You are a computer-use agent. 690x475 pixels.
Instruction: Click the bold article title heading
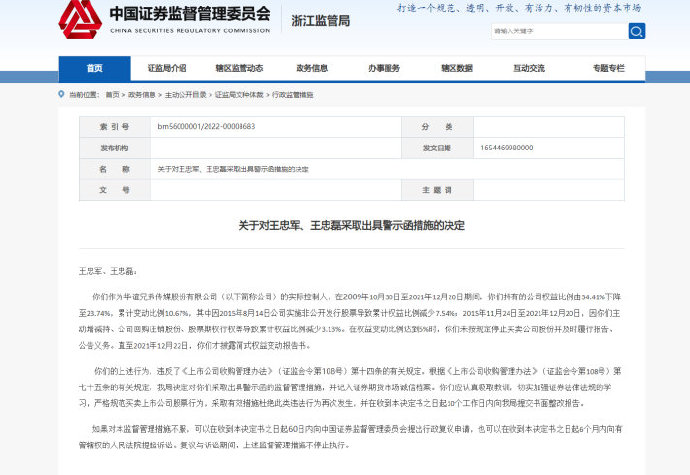(344, 225)
